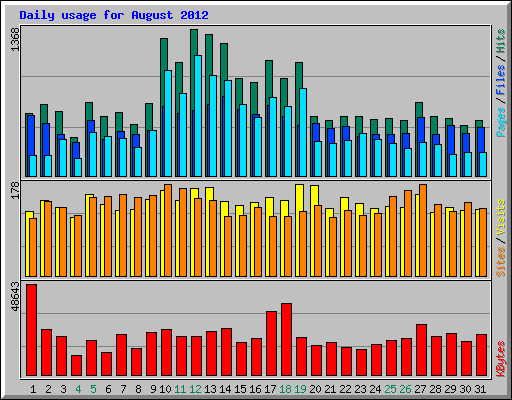Click the orange Sites bar for day 1
The image size is (512, 400).
[33, 247]
